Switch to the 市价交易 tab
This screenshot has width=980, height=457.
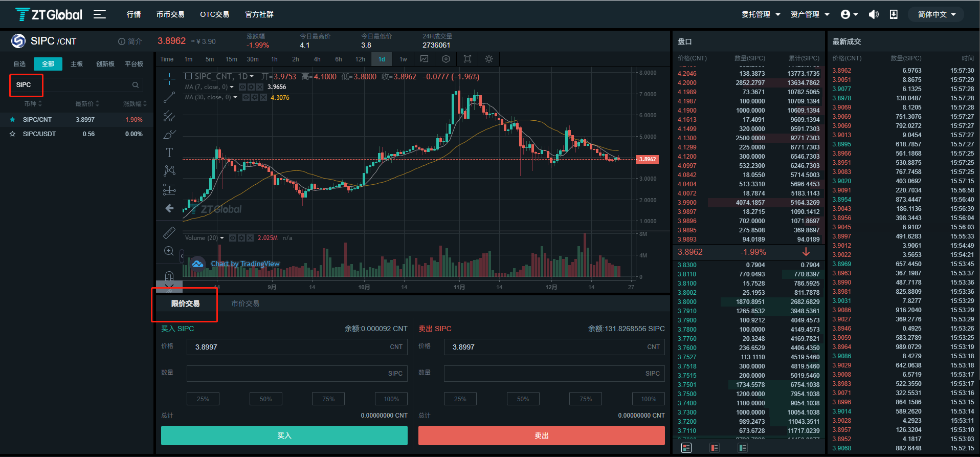(246, 303)
